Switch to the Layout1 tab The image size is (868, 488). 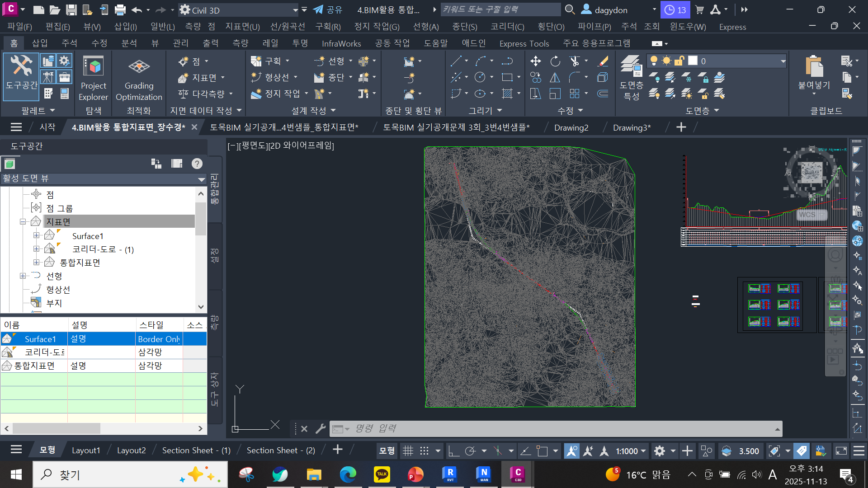pyautogui.click(x=86, y=450)
